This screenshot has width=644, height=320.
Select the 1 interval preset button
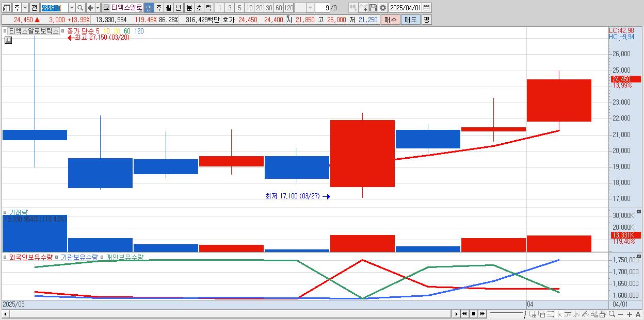(220, 8)
